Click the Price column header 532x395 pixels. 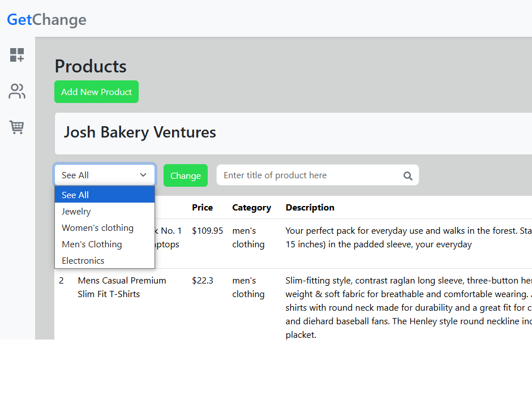pyautogui.click(x=202, y=207)
